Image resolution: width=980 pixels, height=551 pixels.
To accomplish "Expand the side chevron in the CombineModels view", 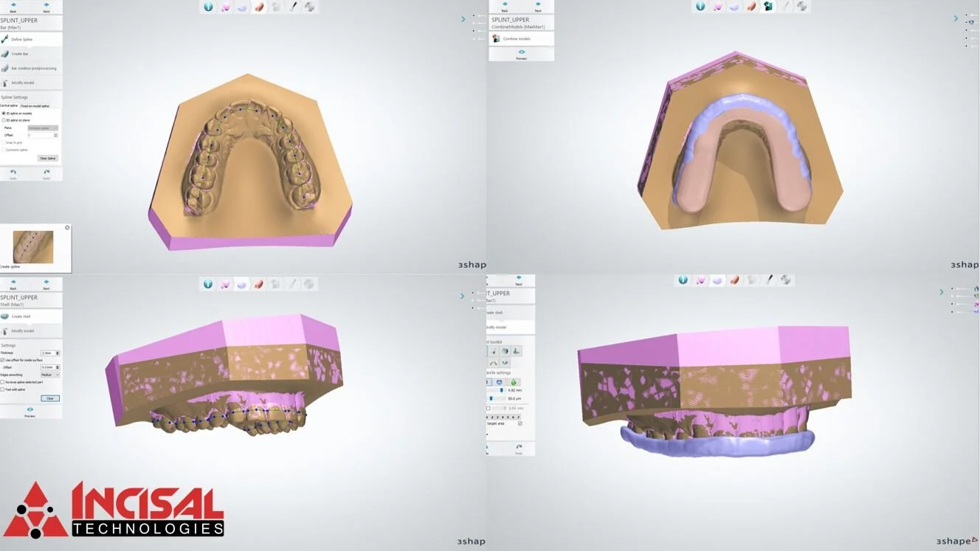I will [956, 18].
